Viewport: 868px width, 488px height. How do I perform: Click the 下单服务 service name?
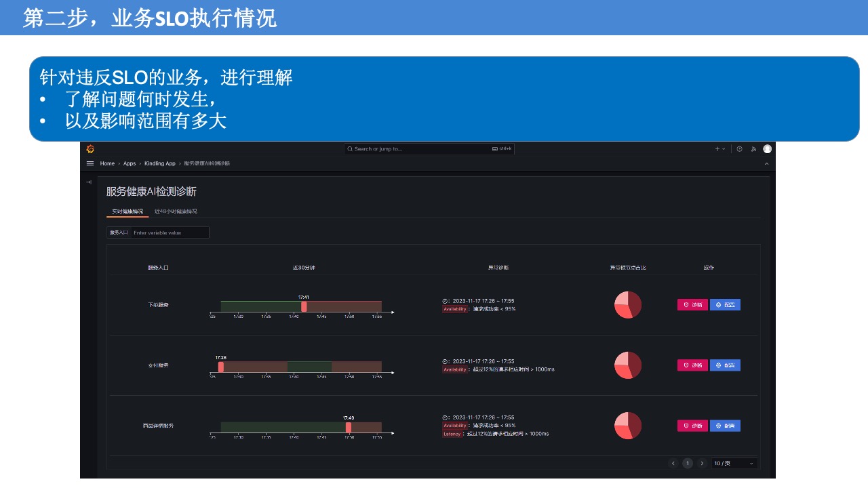point(158,305)
